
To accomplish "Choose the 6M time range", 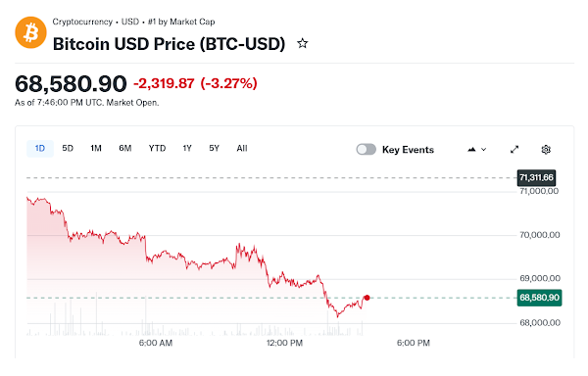I will pos(125,148).
